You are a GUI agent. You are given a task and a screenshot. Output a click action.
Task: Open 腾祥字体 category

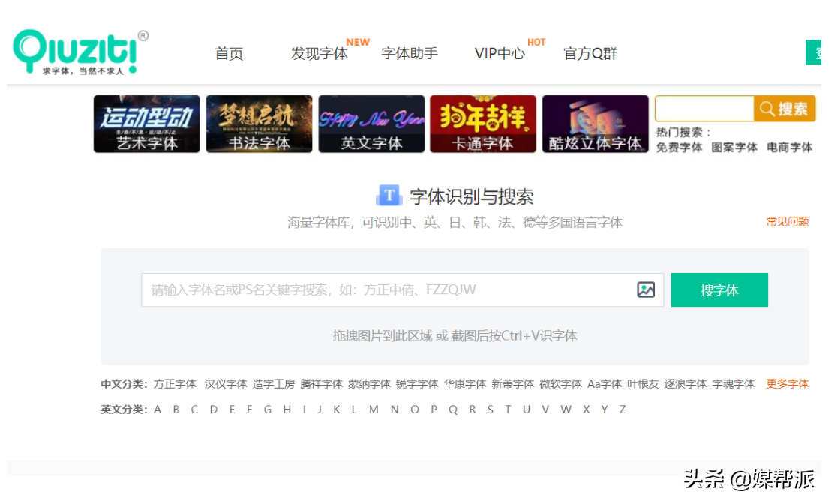tap(321, 384)
